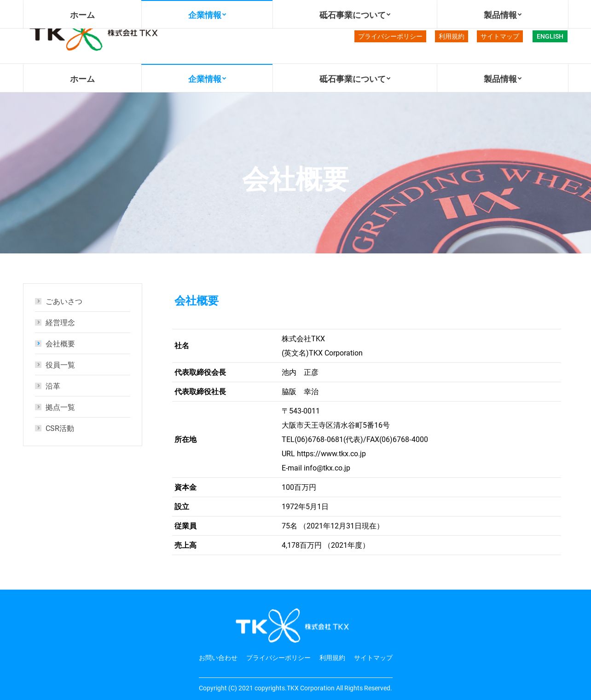This screenshot has height=700, width=591.
Task: Click the 株式会社TKX company name value
Action: click(x=303, y=339)
